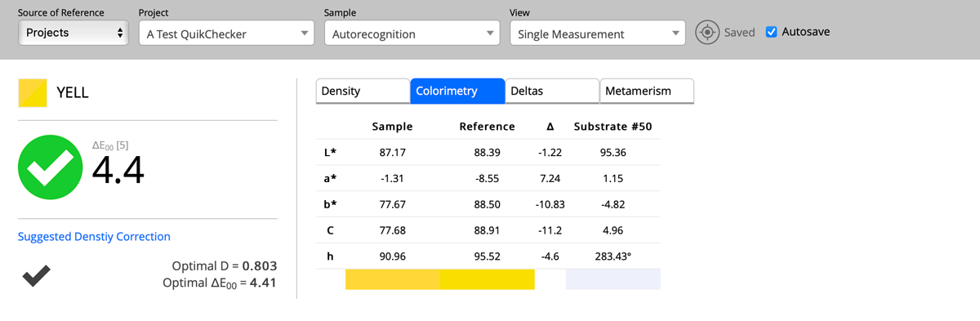Click the YELL patch name label
The width and height of the screenshot is (980, 321).
coord(73,93)
